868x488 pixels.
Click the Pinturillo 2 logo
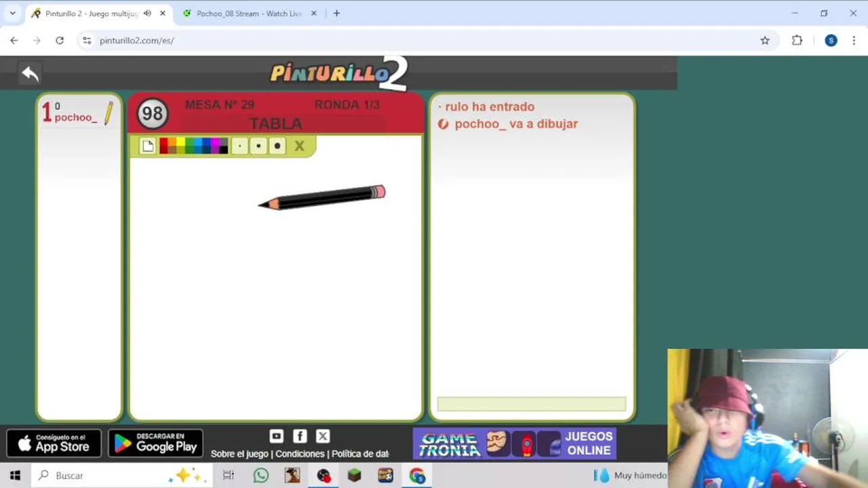point(339,73)
